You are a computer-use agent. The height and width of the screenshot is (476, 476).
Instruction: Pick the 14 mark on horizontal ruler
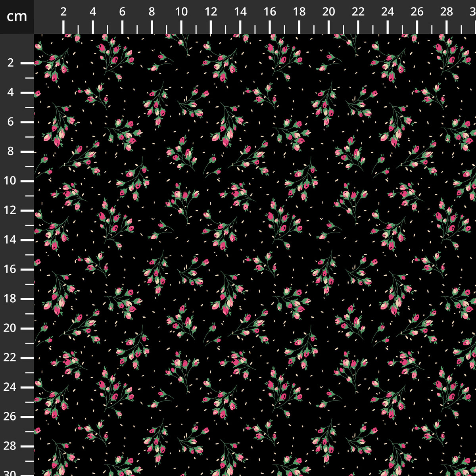tap(240, 12)
